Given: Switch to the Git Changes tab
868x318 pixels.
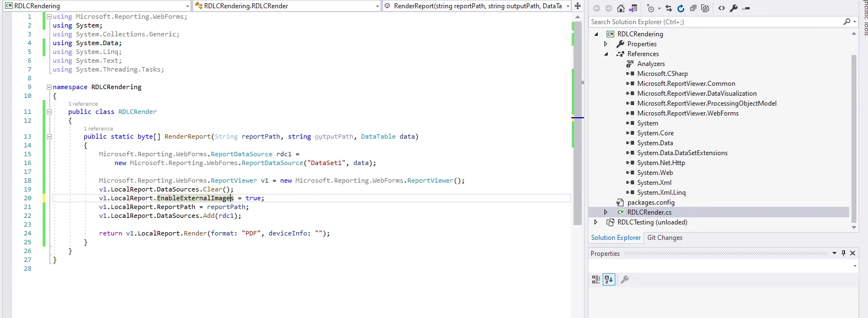Looking at the screenshot, I should 665,238.
